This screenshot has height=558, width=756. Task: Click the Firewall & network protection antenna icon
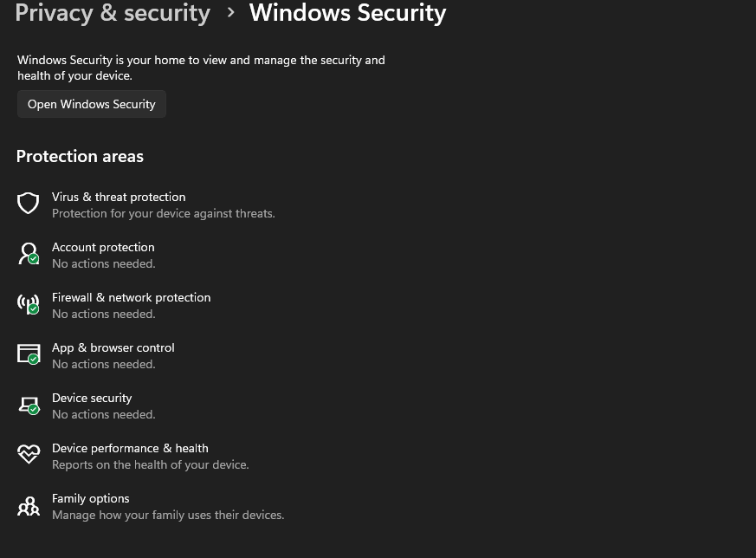29,304
